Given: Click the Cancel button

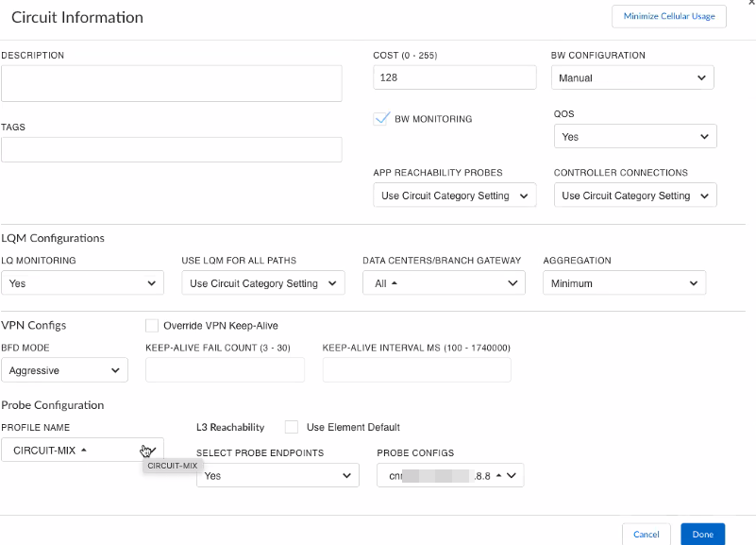Looking at the screenshot, I should (x=647, y=535).
